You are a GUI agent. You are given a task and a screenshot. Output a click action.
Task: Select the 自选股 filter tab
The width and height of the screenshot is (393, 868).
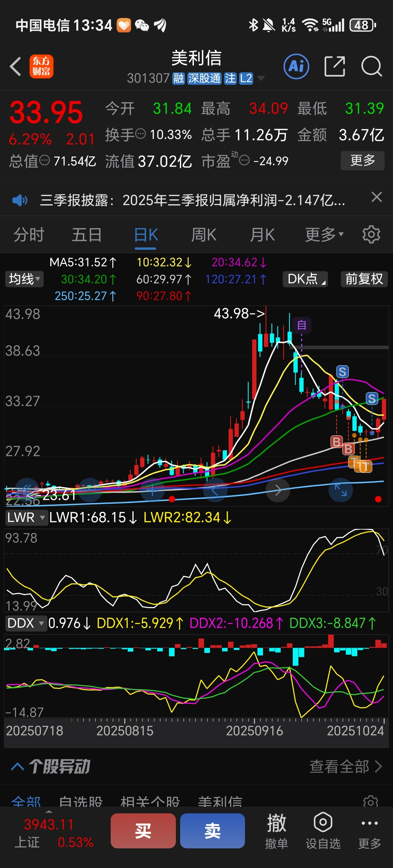tap(81, 801)
